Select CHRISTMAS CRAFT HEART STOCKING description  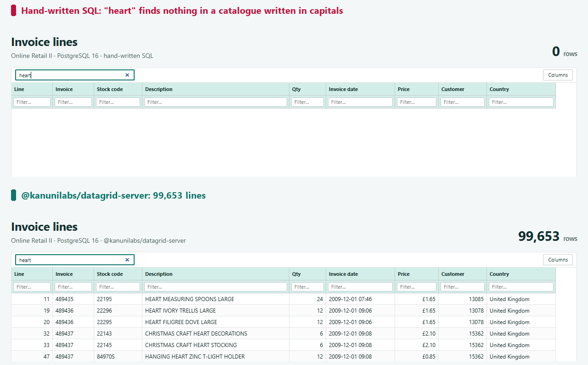pyautogui.click(x=216, y=345)
